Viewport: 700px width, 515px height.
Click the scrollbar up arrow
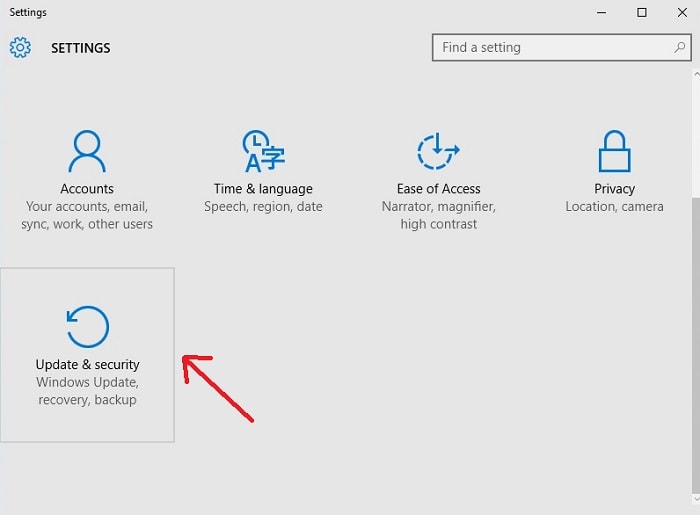696,74
